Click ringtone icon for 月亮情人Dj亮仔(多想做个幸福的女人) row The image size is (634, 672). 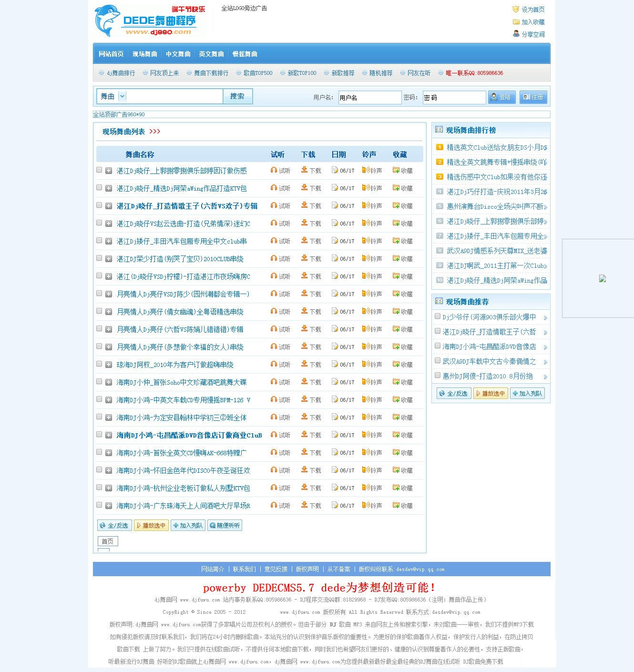point(366,346)
